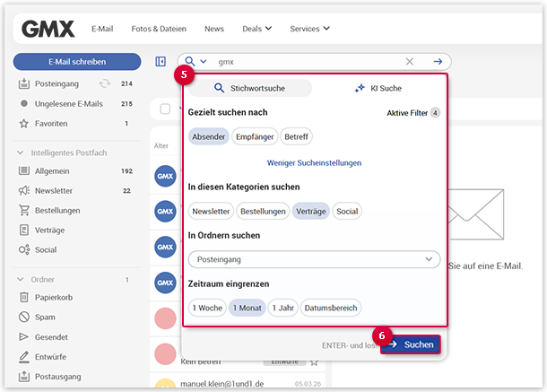Click the GMX logo
This screenshot has width=547, height=392.
(48, 29)
